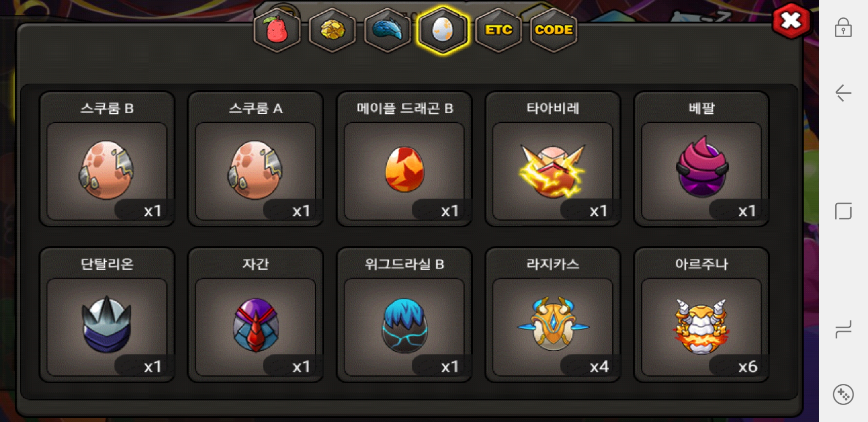Tap the lock icon in sidebar
The image size is (868, 422).
pyautogui.click(x=843, y=27)
